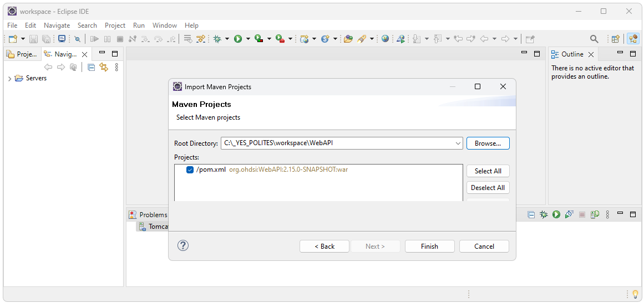Viewport: 644px width, 303px height.
Task: Open the External Tools dropdown arrow
Action: coord(290,39)
